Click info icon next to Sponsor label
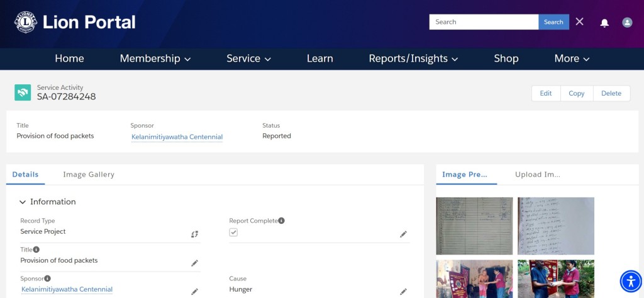Viewport: 644px width, 298px height. click(x=48, y=279)
